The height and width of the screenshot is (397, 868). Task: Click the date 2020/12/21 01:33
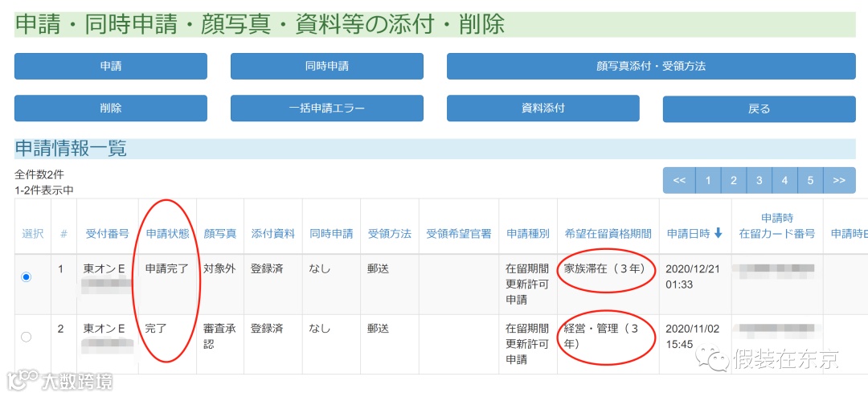[x=693, y=276]
